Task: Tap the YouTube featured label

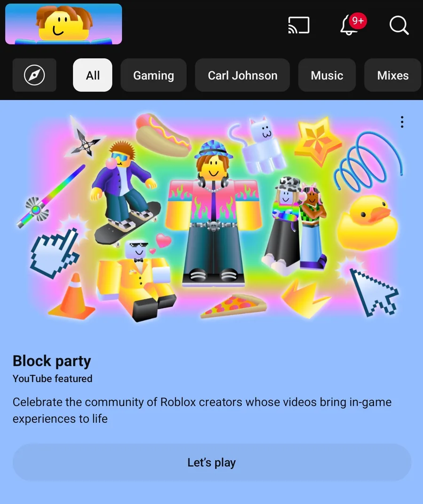Action: click(x=53, y=379)
